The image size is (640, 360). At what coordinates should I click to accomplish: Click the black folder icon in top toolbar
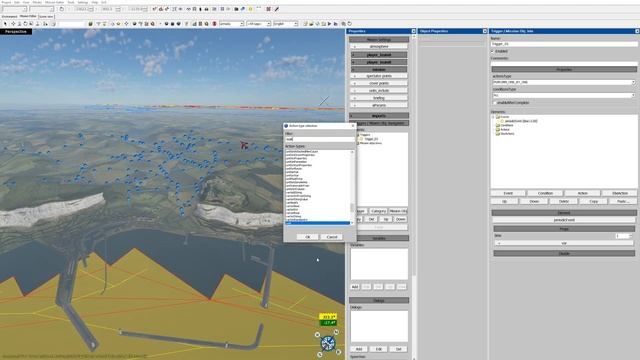(236, 9)
